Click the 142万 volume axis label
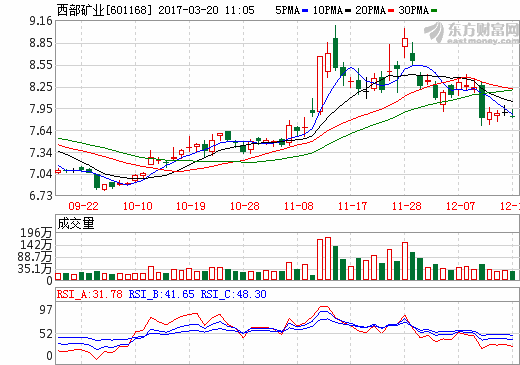Viewport: 520px width, 365px height. click(36, 245)
